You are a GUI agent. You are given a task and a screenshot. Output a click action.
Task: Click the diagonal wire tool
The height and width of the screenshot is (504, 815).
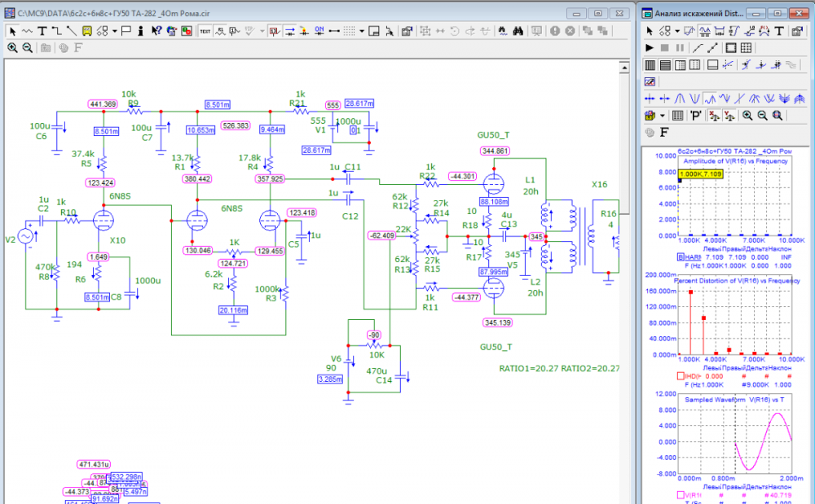(71, 31)
